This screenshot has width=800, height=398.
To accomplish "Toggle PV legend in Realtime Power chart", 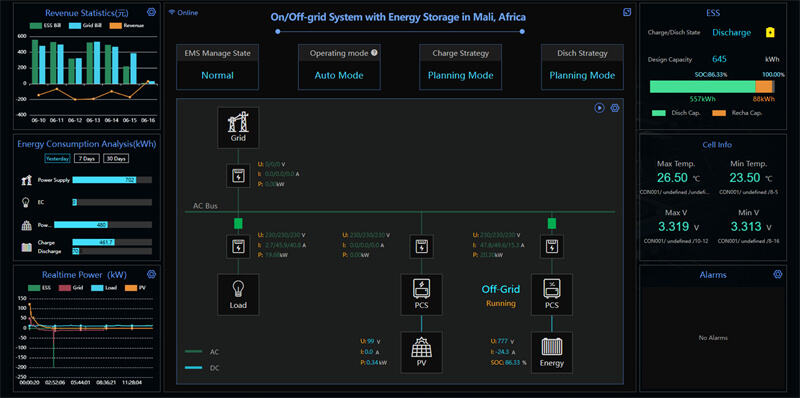I will pyautogui.click(x=134, y=288).
